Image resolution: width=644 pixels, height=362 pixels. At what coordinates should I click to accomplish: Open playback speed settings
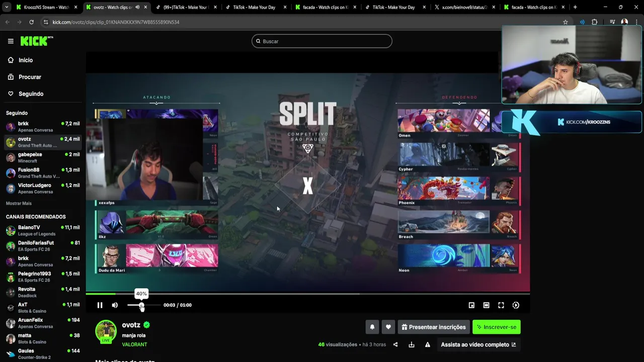(x=516, y=305)
